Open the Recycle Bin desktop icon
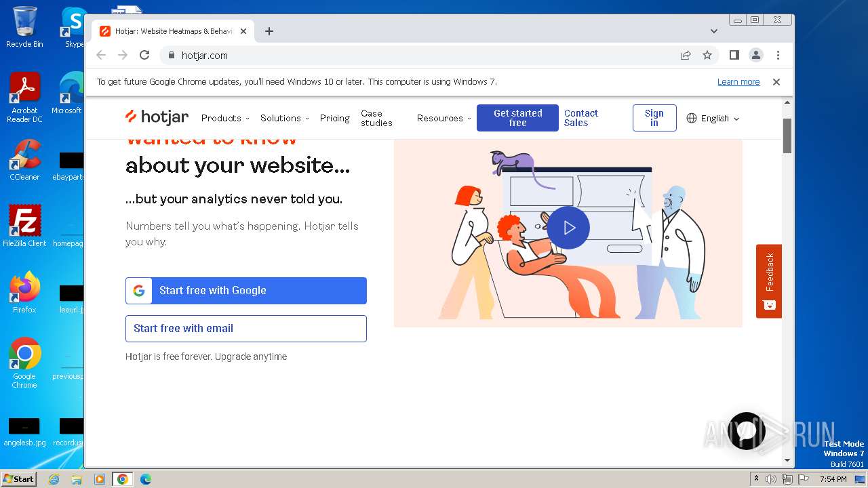This screenshot has width=868, height=488. (x=24, y=28)
